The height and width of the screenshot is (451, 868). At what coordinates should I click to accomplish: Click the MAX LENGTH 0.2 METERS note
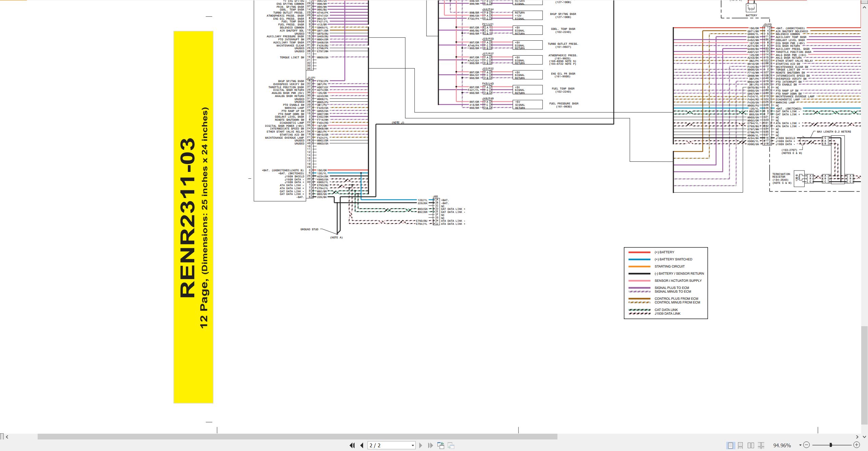pyautogui.click(x=834, y=132)
